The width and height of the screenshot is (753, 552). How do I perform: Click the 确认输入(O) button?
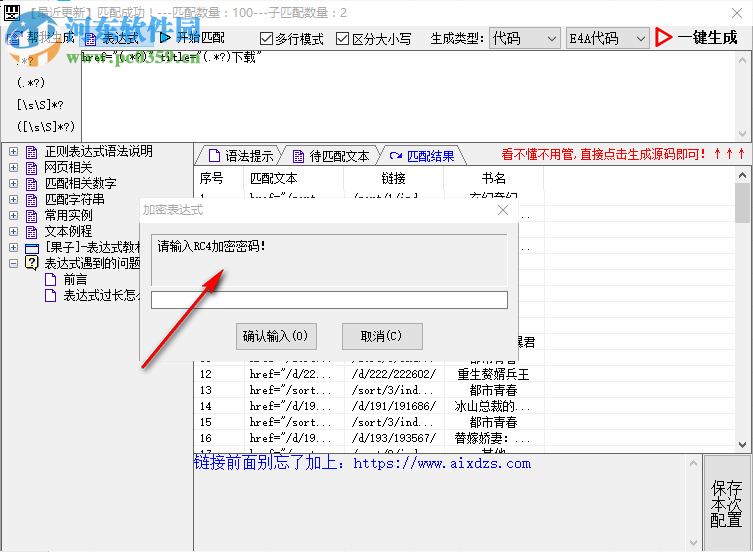276,336
